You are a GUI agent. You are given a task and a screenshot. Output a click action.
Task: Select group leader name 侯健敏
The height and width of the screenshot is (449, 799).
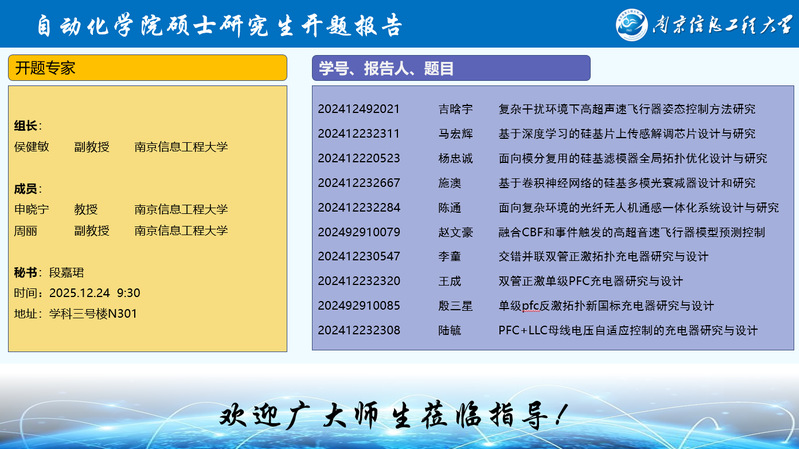click(x=31, y=147)
